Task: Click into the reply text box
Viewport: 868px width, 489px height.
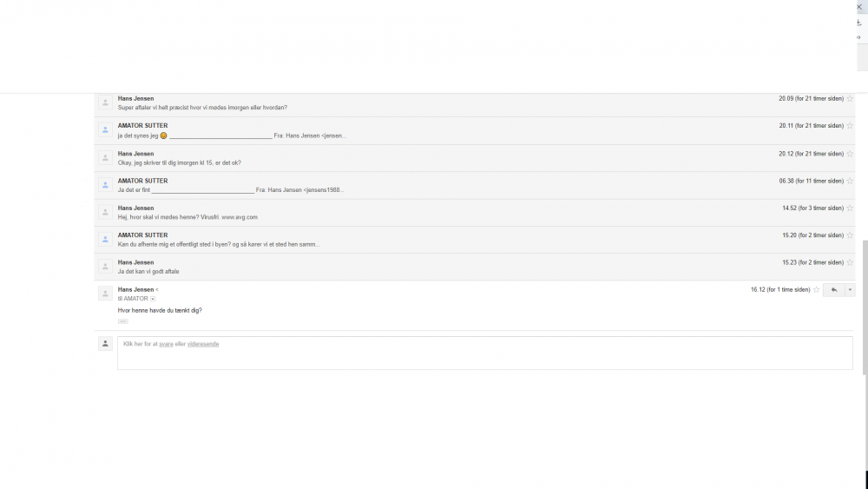Action: pos(485,353)
